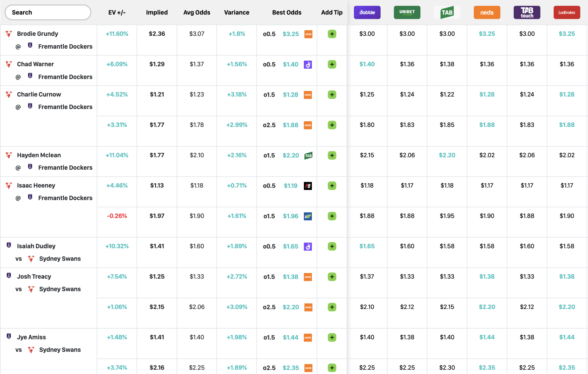
Task: Add tip for Jye Amiss o1.5
Action: pyautogui.click(x=332, y=337)
